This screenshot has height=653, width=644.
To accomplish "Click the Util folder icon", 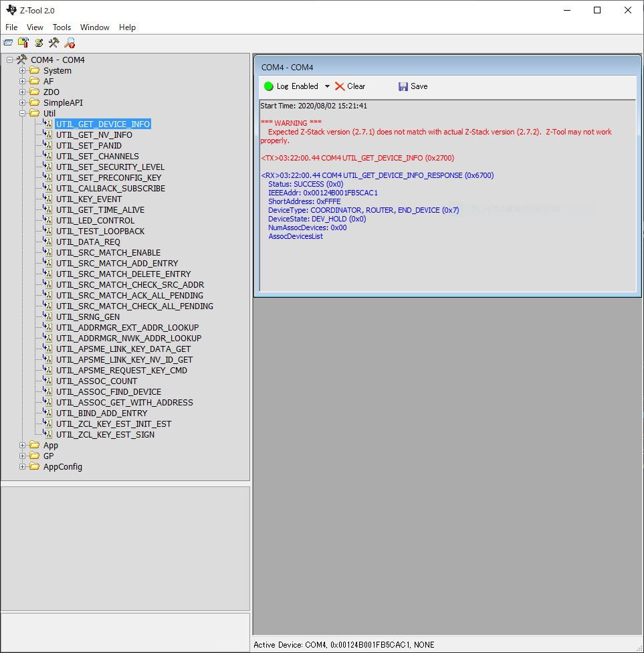I will click(35, 113).
